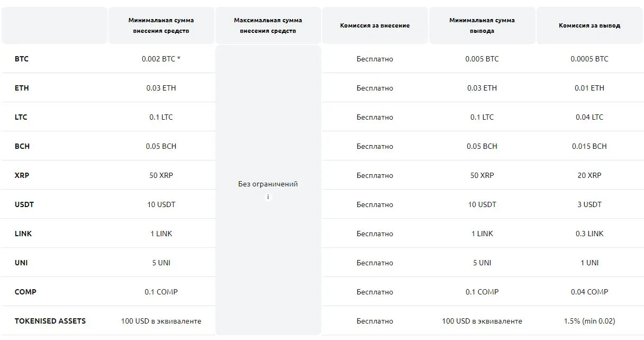This screenshot has height=340, width=644.
Task: Select the LINK row label
Action: pos(23,234)
